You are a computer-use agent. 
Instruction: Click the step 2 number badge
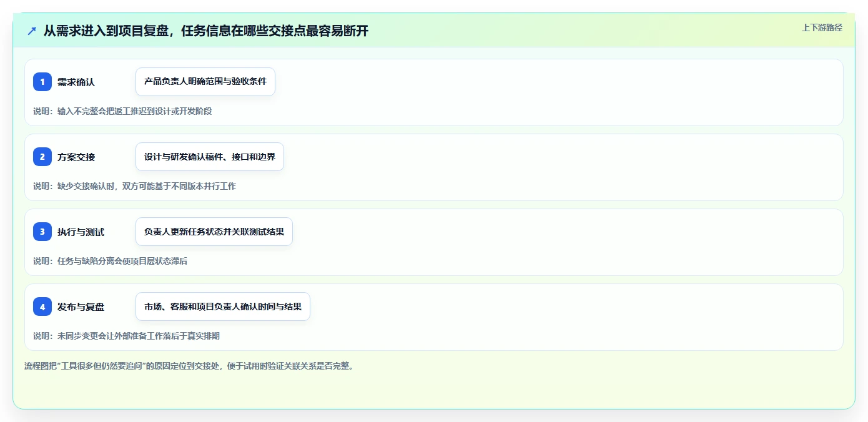(42, 157)
